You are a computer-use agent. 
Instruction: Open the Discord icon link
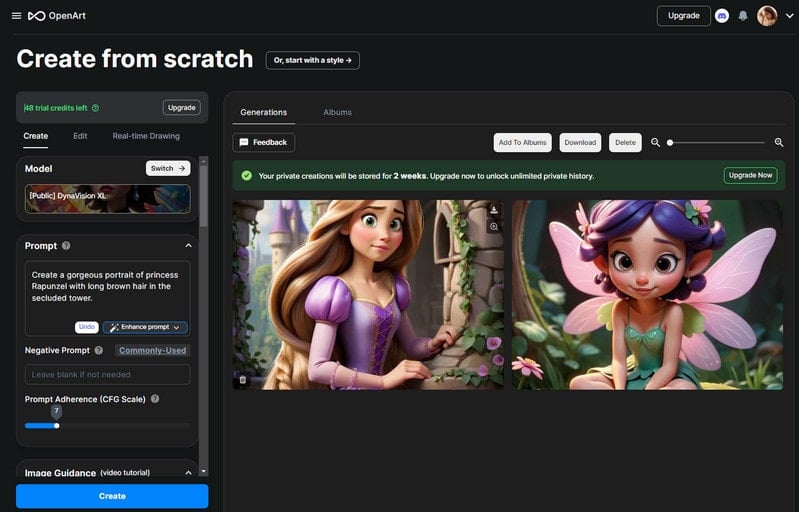coord(722,16)
